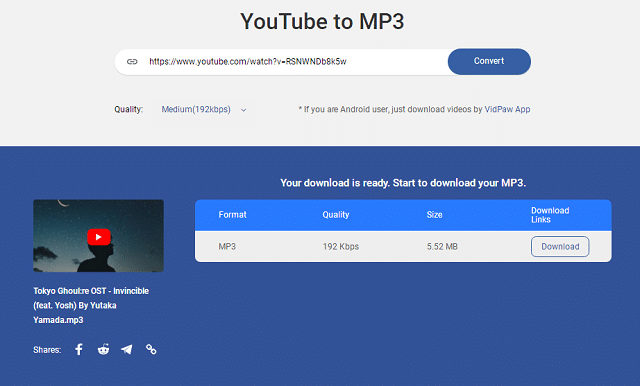The image size is (640, 386).
Task: Click the '5.52 MB' size cell
Action: (442, 246)
